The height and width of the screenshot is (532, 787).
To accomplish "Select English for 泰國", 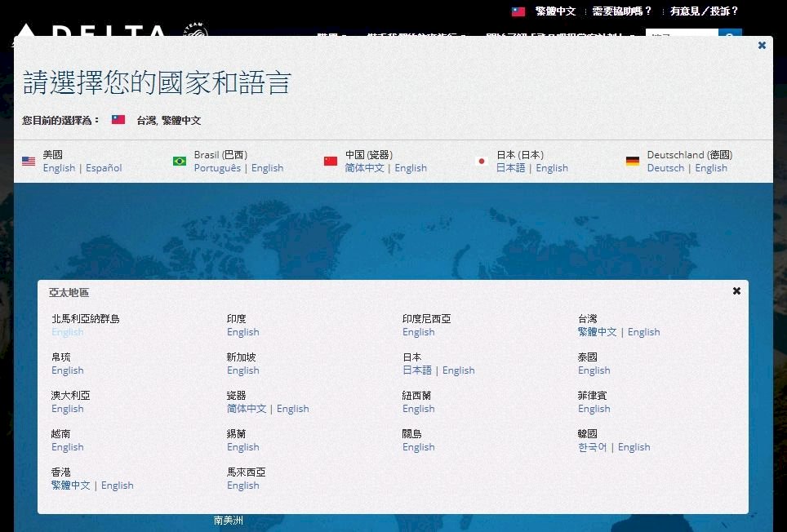I will (594, 370).
